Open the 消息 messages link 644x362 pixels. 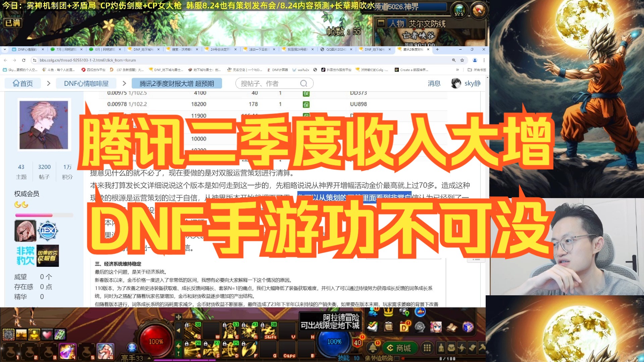coord(434,83)
